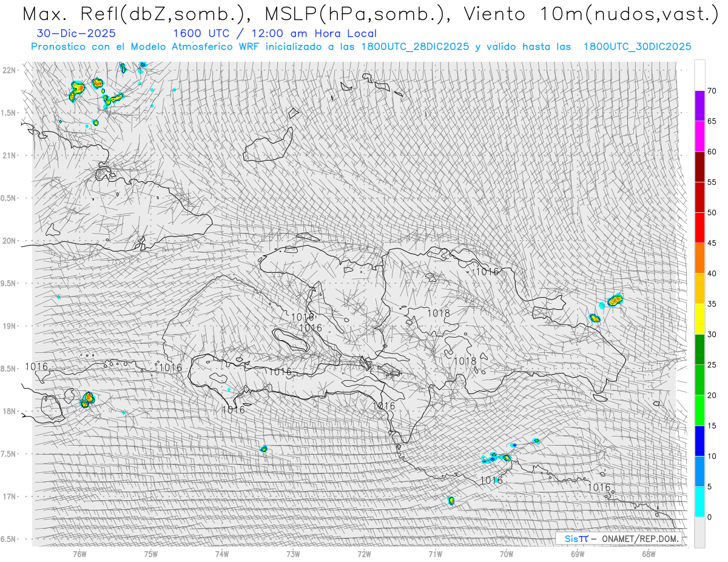Click the date label '30-Dic-2025'
Screen dimensions: 728x562
pyautogui.click(x=76, y=33)
